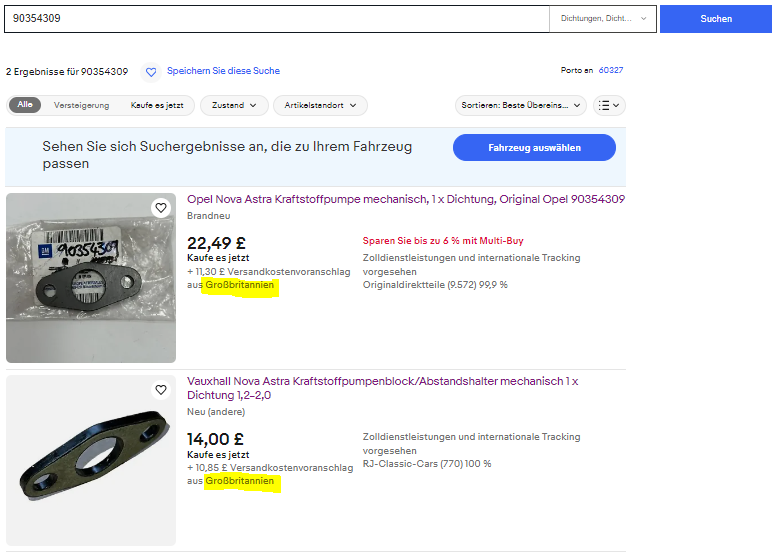Select the 'Alle' filter pill
The height and width of the screenshot is (552, 778).
click(25, 105)
